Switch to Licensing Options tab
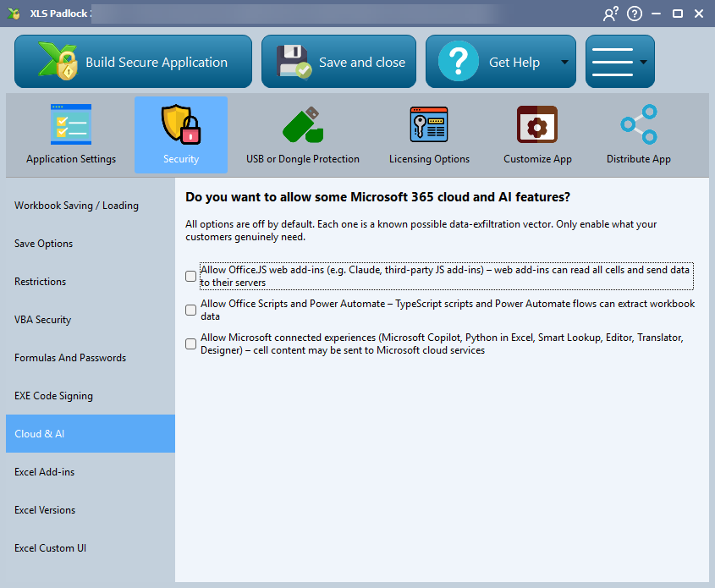The width and height of the screenshot is (715, 588). [x=429, y=135]
